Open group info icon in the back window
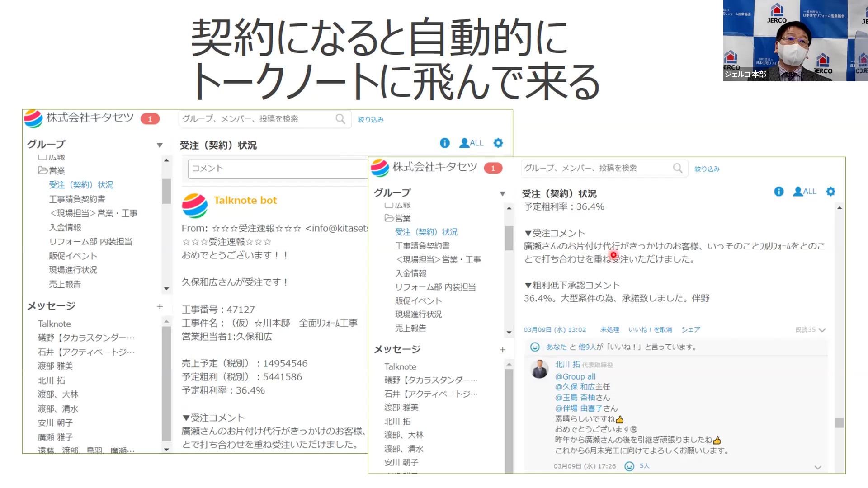The height and width of the screenshot is (488, 868). 445,143
